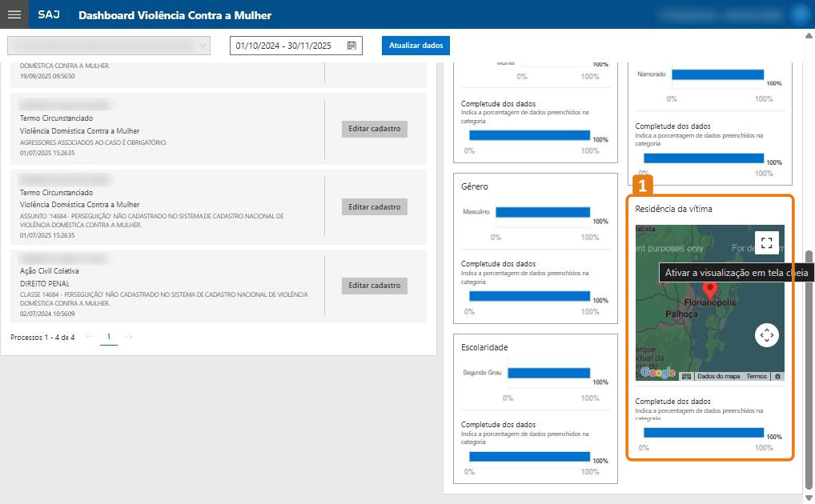The height and width of the screenshot is (504, 815).
Task: Expand the blurred filter dropdown
Action: click(x=109, y=46)
